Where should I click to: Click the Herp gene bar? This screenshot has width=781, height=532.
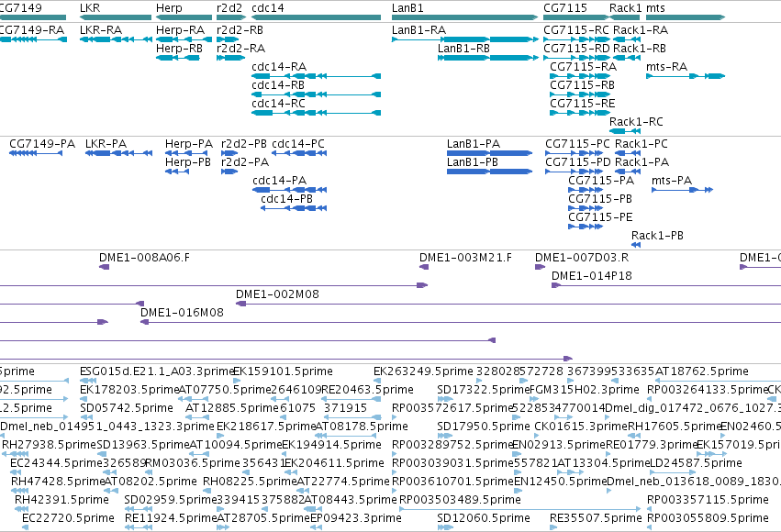pos(184,17)
